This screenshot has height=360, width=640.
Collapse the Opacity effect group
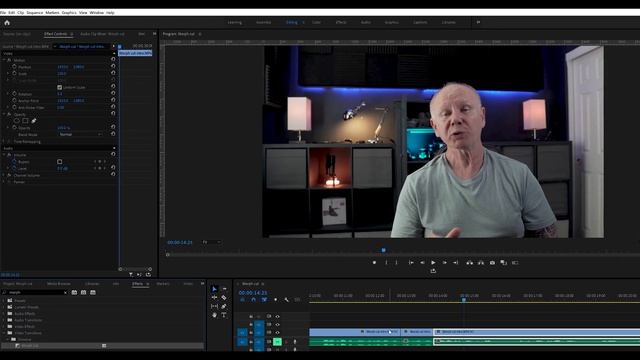[4, 114]
